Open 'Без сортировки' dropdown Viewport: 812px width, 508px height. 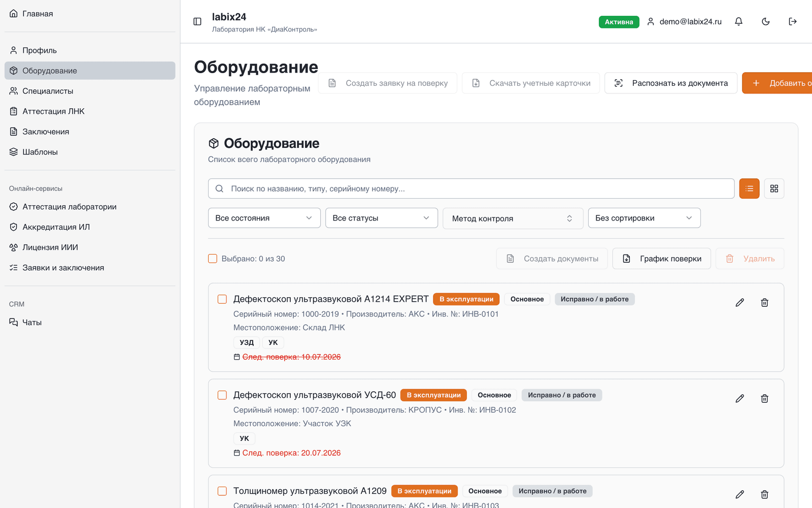tap(644, 218)
